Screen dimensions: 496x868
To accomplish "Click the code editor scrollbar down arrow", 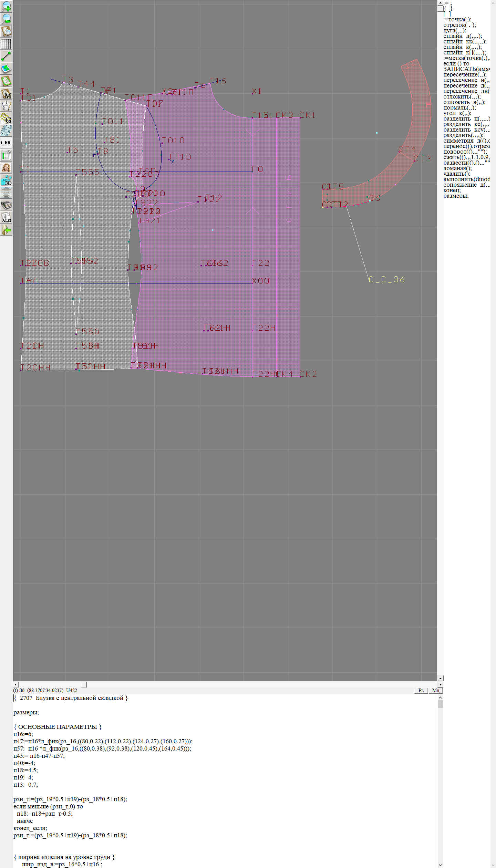I will 440,865.
